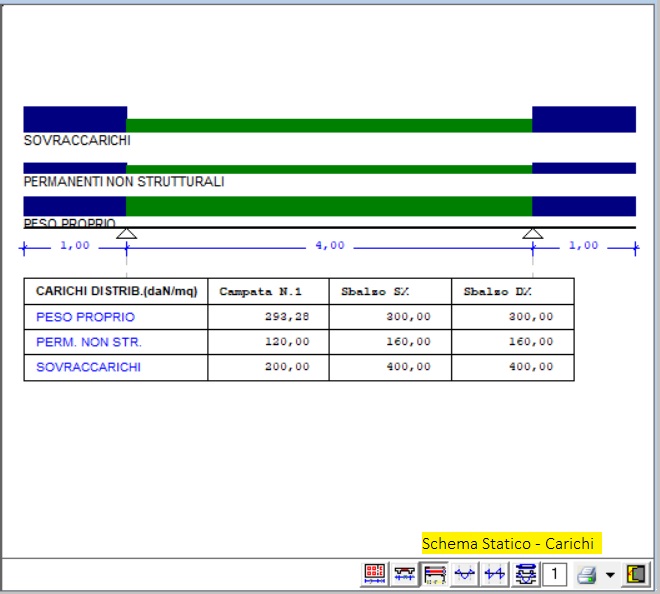Open the floor plan layout view icon
Screen dimensions: 660x594
tap(375, 574)
